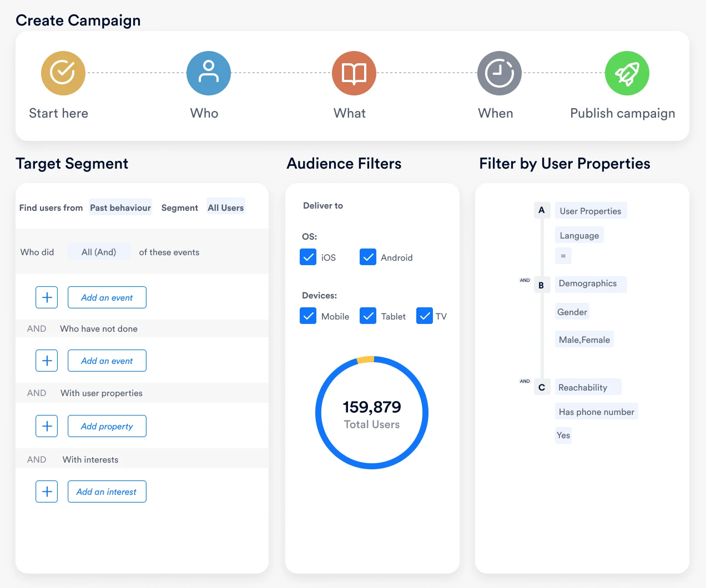Click the When clock icon
This screenshot has width=706, height=588.
click(x=500, y=73)
